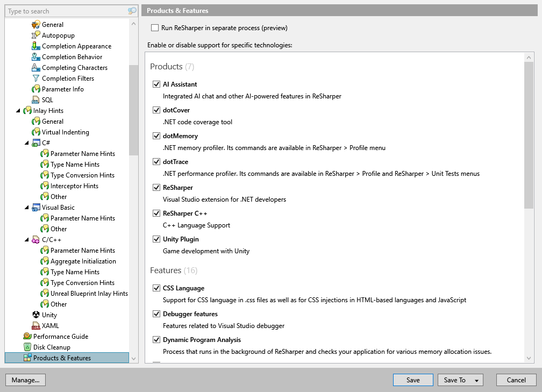Click the Manage... button

[x=25, y=380]
